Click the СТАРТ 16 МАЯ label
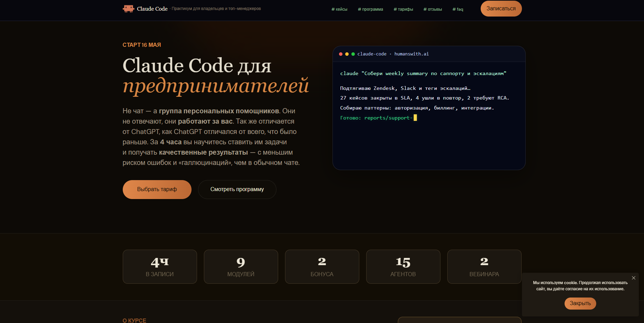 click(x=142, y=45)
